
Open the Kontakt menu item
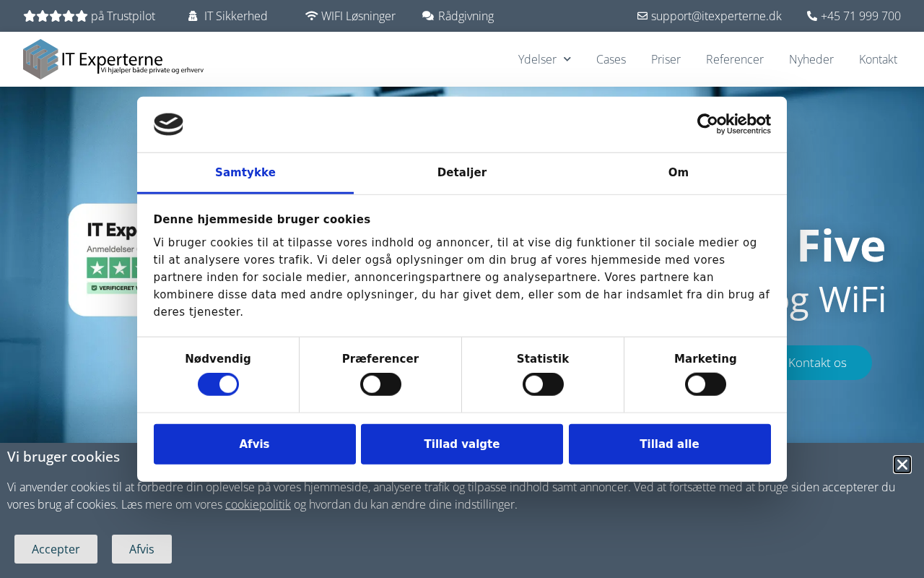click(878, 59)
